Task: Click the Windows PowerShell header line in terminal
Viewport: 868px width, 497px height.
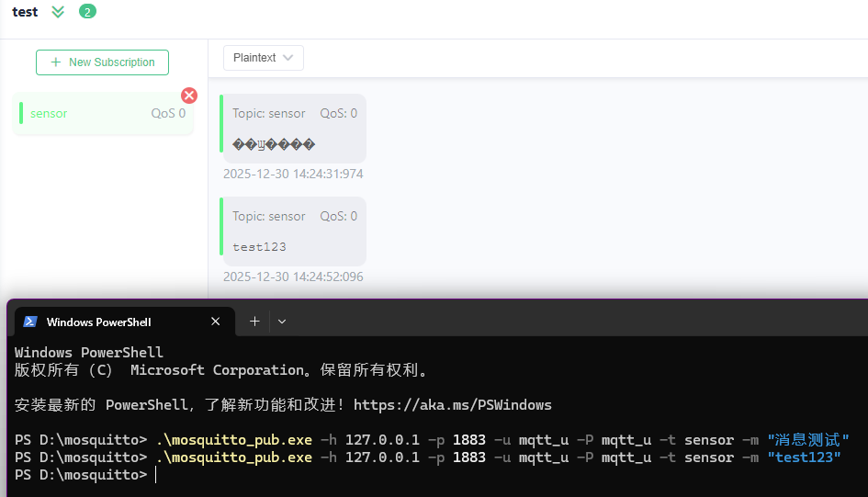Action: pos(88,353)
